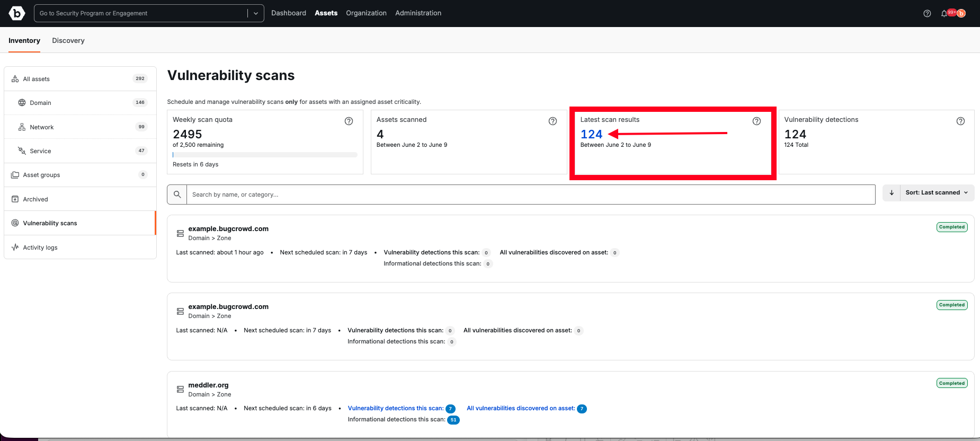Expand the Security Program selector chevron
Viewport: 980px width, 441px height.
tap(256, 13)
